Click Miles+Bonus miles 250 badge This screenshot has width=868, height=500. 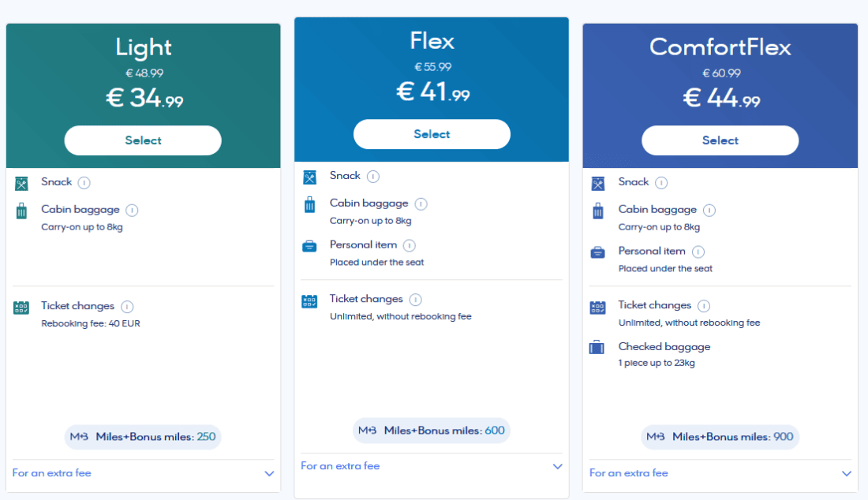click(x=143, y=437)
